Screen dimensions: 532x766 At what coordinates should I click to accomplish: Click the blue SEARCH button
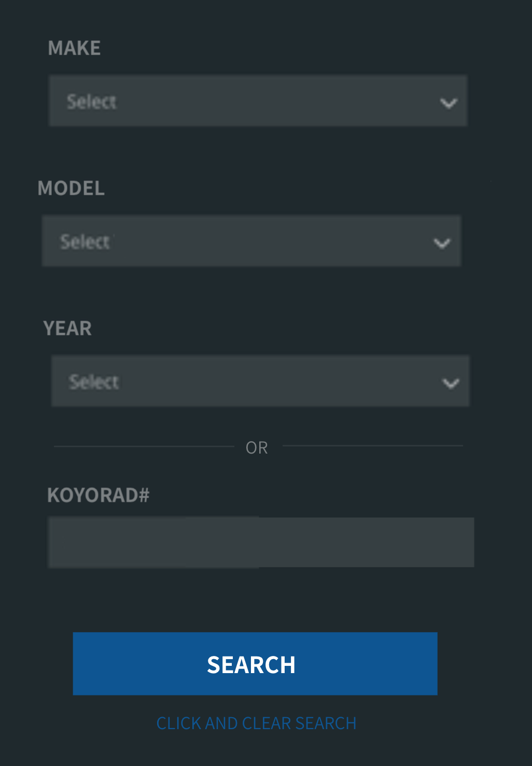coord(255,664)
